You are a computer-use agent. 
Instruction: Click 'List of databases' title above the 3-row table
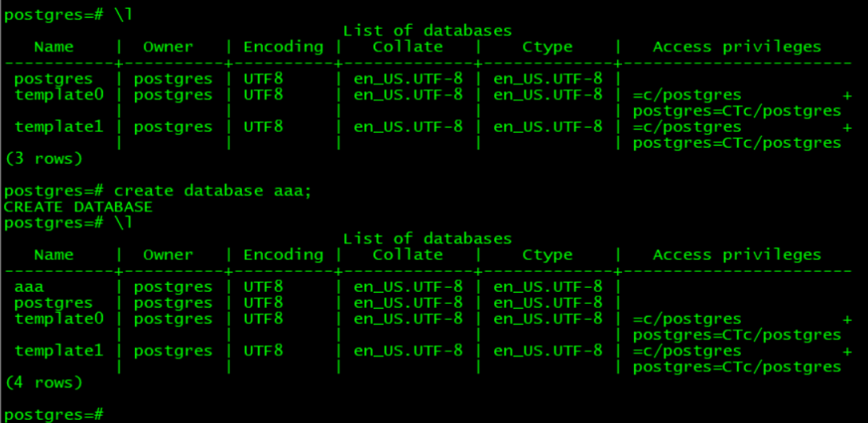pyautogui.click(x=427, y=31)
